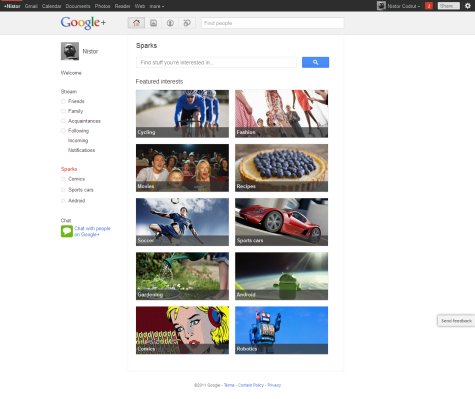Open the Circles icon in Google+ toolbar
The image size is (475, 399).
187,23
